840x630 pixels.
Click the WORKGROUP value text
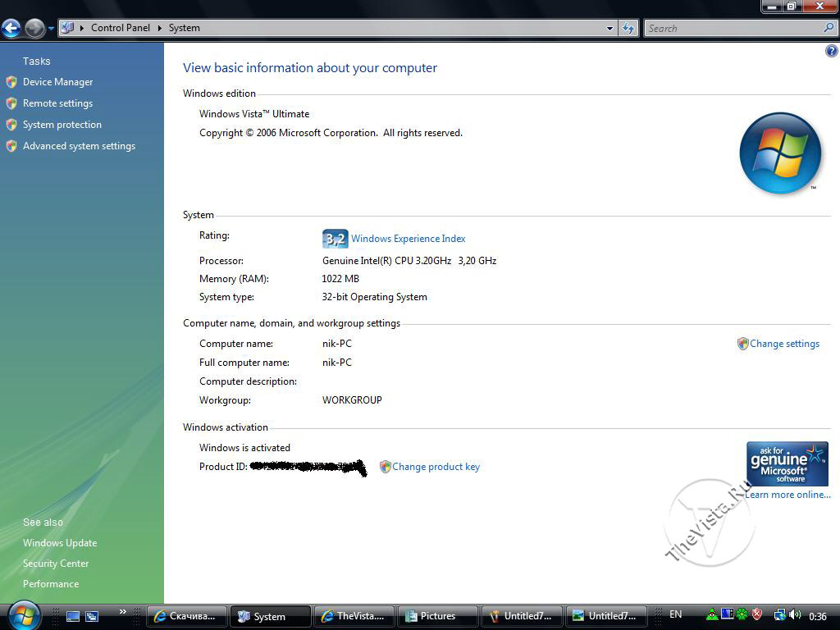point(352,400)
